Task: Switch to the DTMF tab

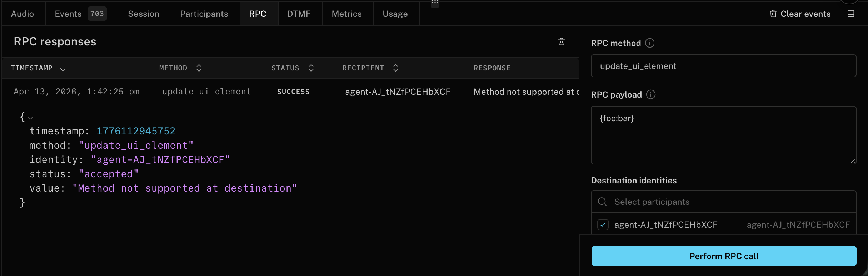Action: [x=299, y=14]
